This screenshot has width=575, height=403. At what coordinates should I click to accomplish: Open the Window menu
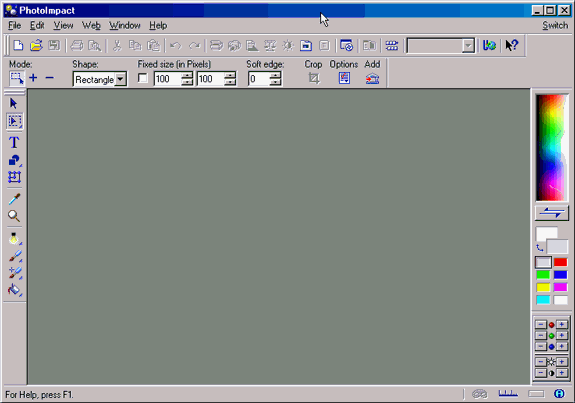pyautogui.click(x=125, y=25)
